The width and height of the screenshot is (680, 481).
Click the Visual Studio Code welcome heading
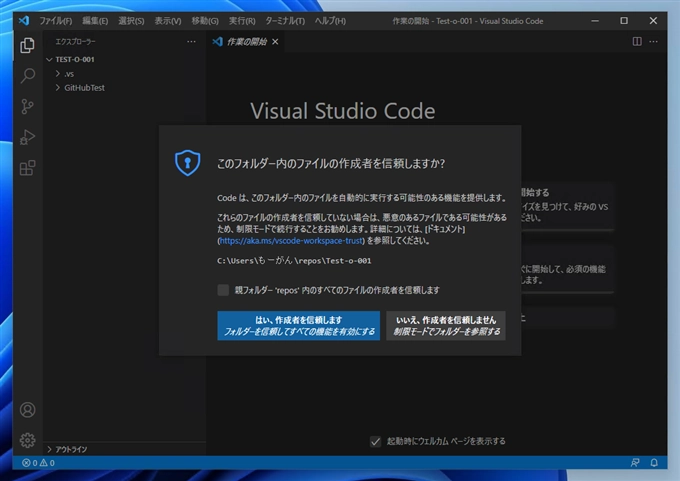tap(343, 111)
